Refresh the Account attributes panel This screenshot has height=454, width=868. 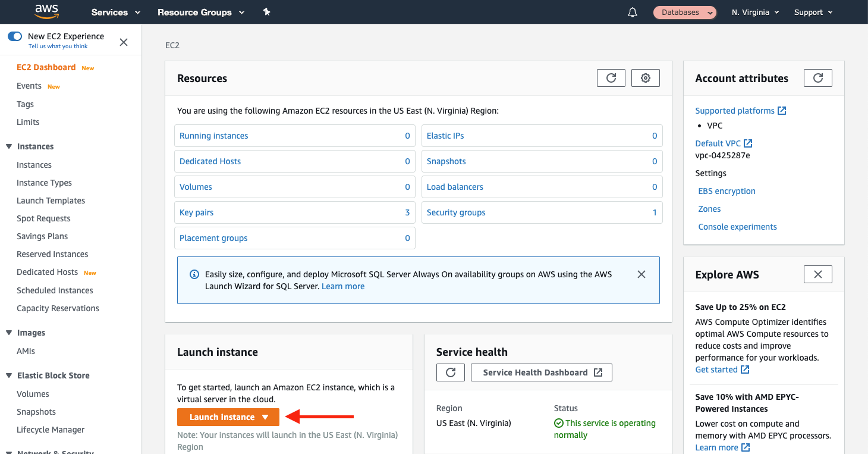[x=817, y=77]
